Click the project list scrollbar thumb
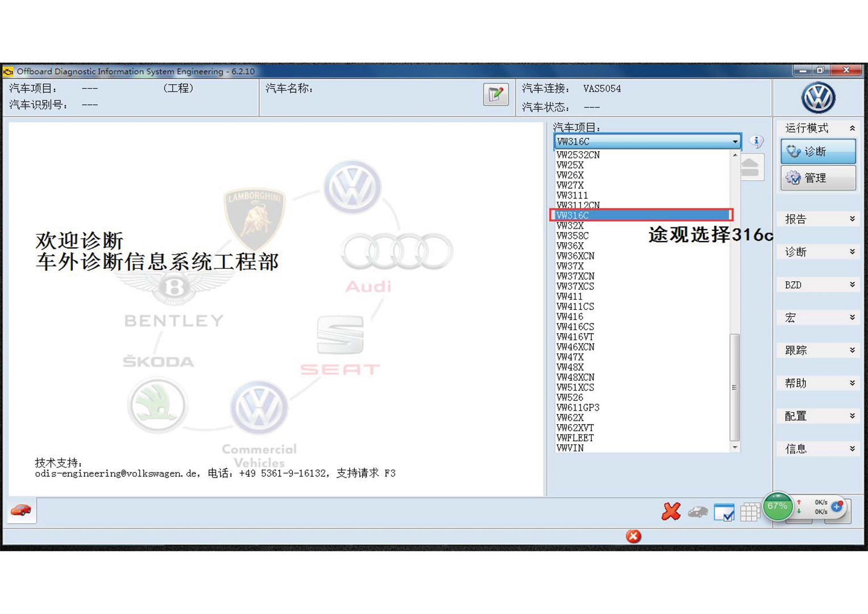 [734, 387]
